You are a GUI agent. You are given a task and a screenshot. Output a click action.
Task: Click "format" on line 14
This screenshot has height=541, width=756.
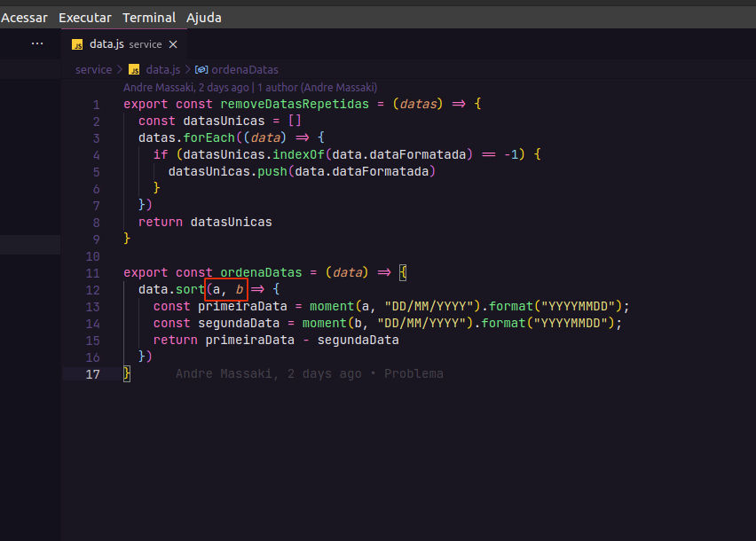point(504,323)
